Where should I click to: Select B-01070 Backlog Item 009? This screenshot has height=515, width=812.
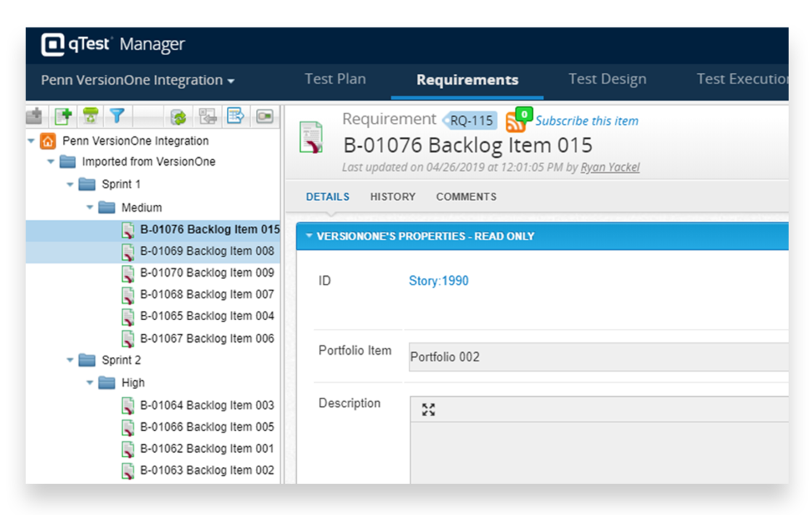pyautogui.click(x=207, y=273)
